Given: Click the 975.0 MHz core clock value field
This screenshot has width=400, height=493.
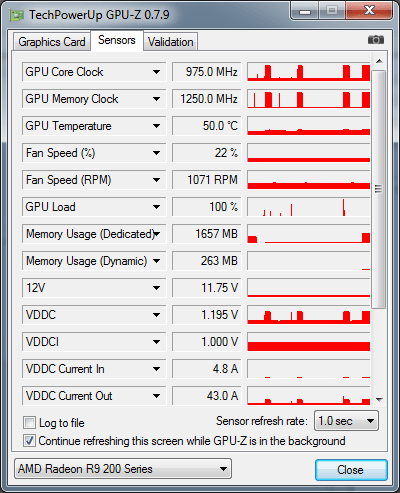Looking at the screenshot, I should tap(207, 72).
